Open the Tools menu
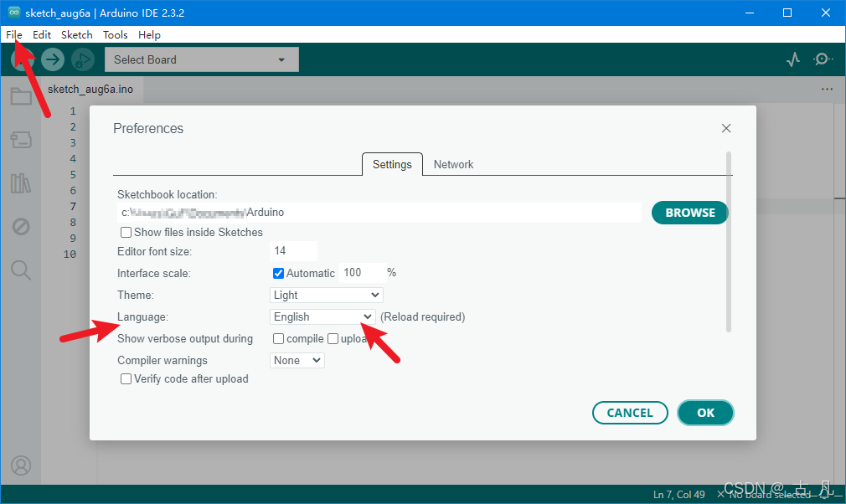This screenshot has width=846, height=504. click(x=115, y=34)
